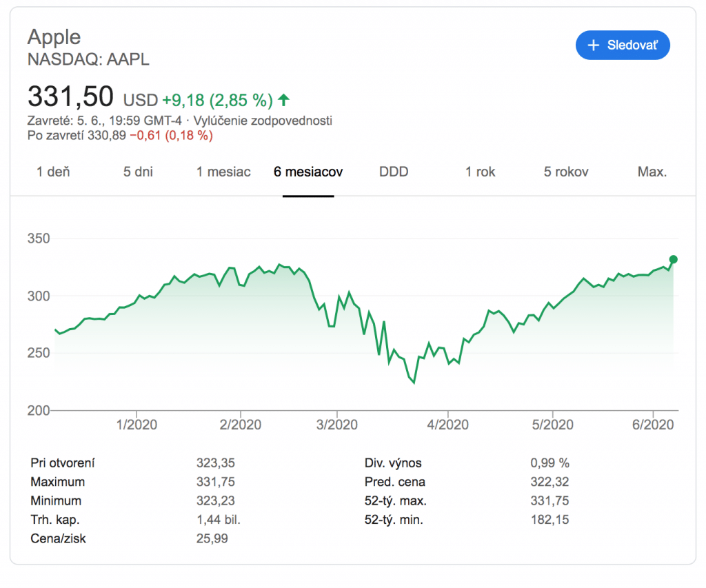Choose the 5 rokov time range
This screenshot has width=706, height=588.
(x=566, y=172)
